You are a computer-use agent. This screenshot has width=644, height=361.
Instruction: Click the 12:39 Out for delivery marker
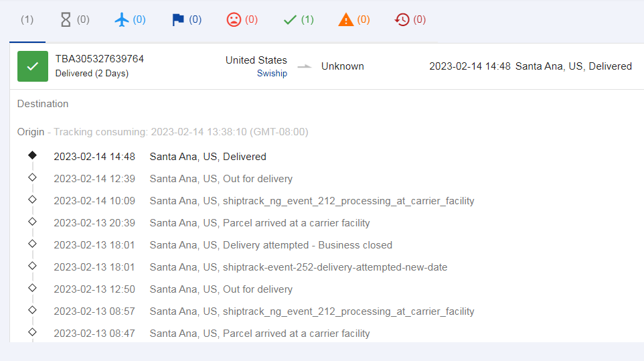pos(32,177)
